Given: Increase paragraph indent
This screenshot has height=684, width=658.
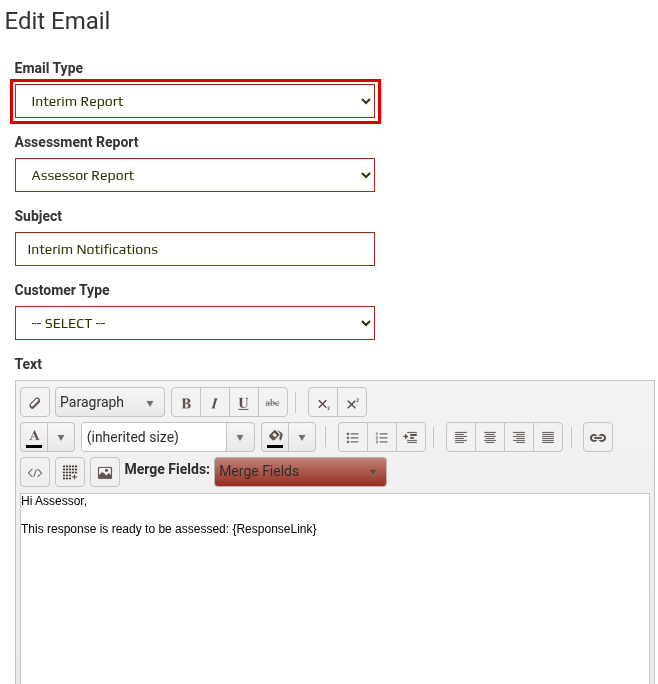Looking at the screenshot, I should (411, 437).
